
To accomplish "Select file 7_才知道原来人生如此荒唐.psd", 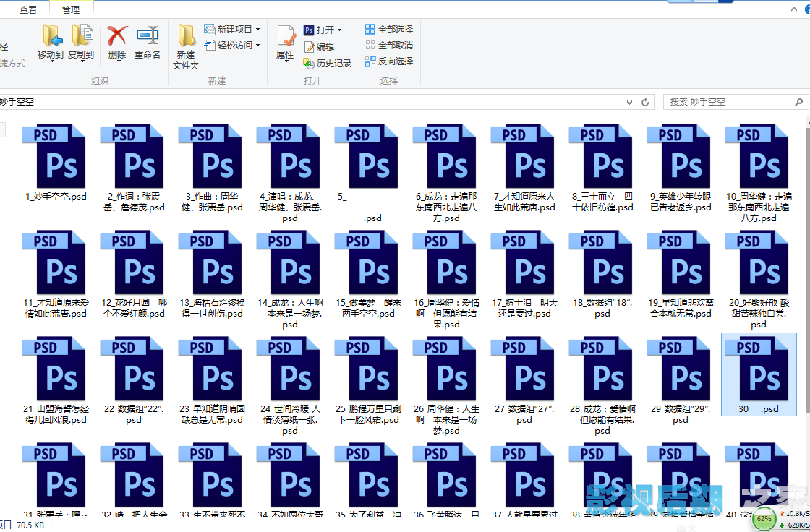I will [524, 168].
